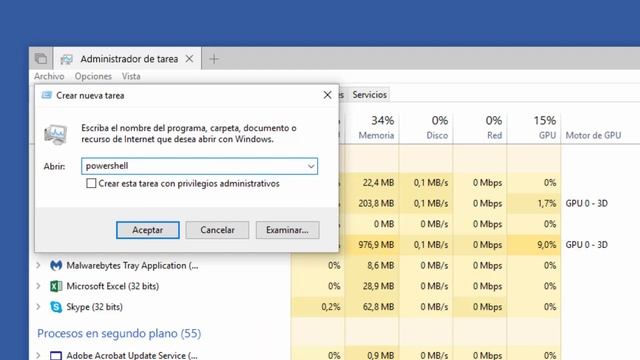Click the Task Manager icon in the tab

pos(67,59)
